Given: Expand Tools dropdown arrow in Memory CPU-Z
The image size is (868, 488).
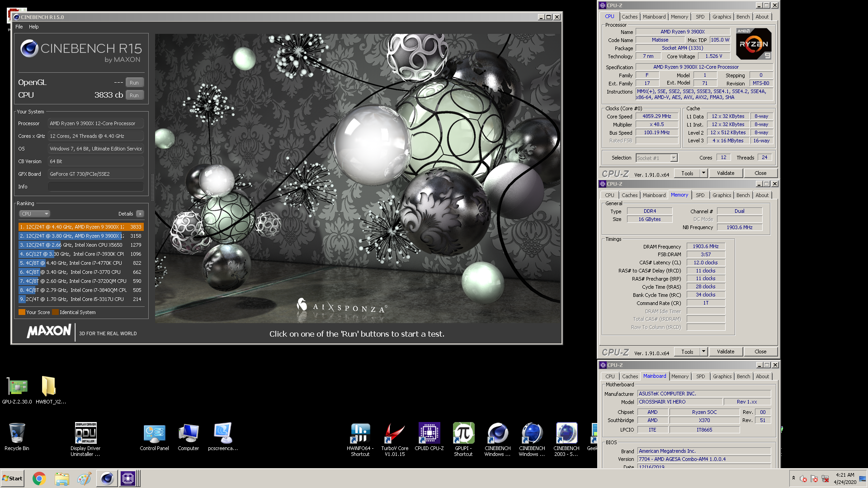Looking at the screenshot, I should [x=703, y=352].
